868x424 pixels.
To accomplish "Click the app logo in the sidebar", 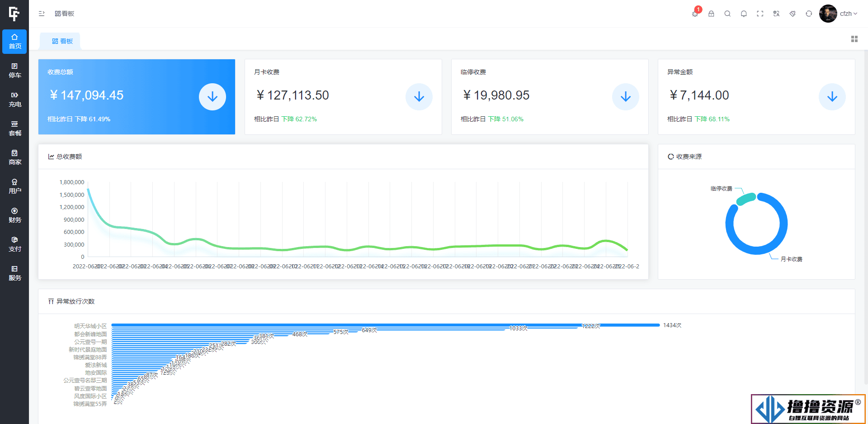I will pyautogui.click(x=14, y=14).
